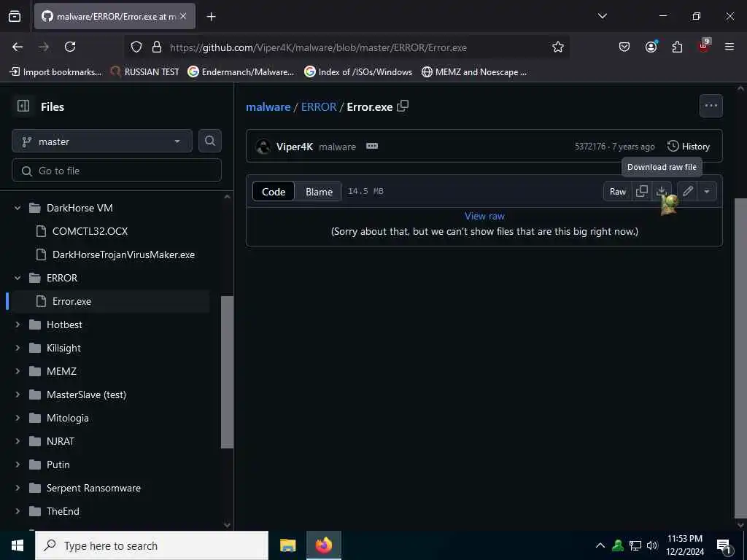Select COMCTL32.OCX file
The width and height of the screenshot is (747, 560).
(90, 231)
